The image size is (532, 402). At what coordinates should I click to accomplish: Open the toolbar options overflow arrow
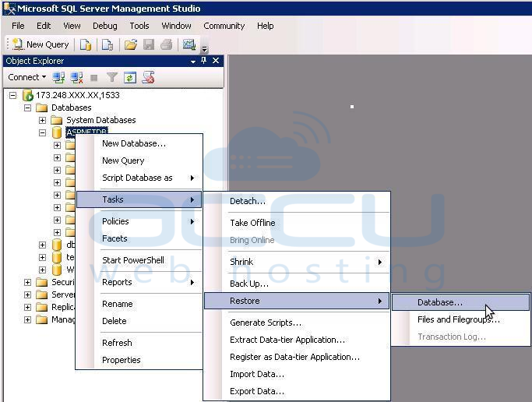click(204, 49)
